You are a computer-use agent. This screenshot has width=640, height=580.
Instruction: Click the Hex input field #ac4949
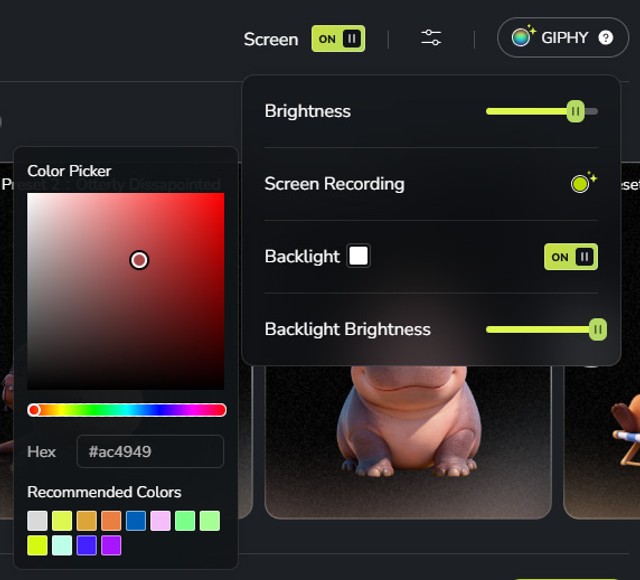pos(150,451)
